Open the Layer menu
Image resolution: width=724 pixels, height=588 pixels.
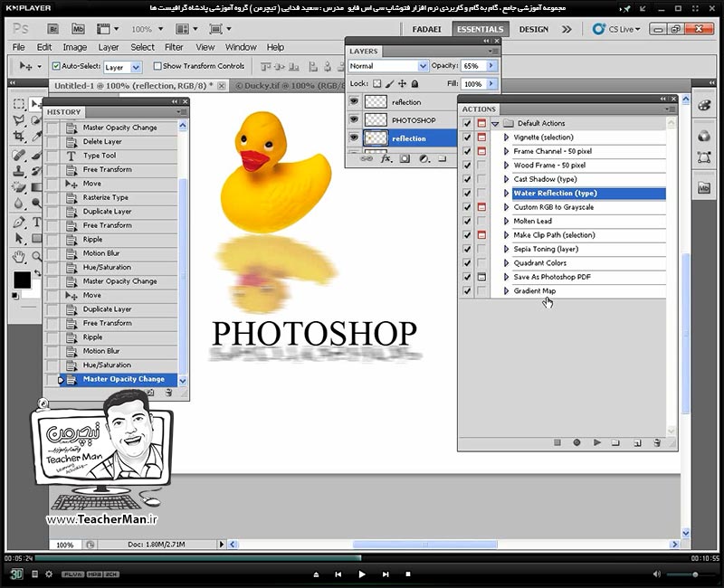pyautogui.click(x=108, y=47)
